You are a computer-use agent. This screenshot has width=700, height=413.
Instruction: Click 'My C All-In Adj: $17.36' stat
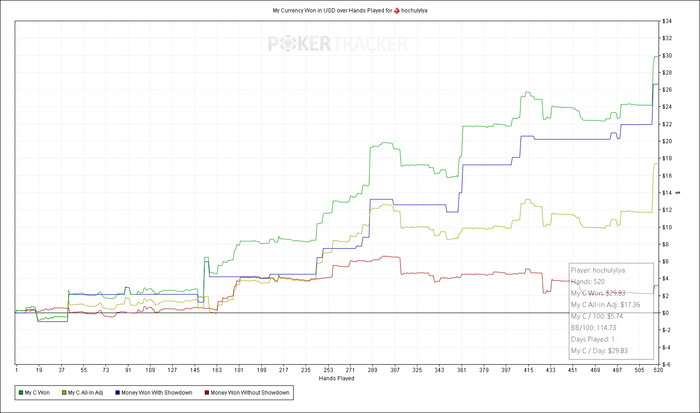[x=605, y=305]
